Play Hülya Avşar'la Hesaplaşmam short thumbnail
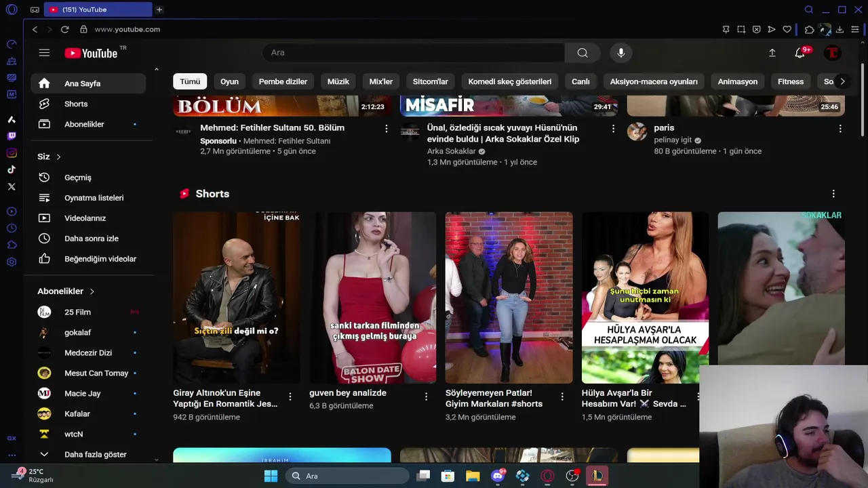This screenshot has width=868, height=488. point(645,298)
